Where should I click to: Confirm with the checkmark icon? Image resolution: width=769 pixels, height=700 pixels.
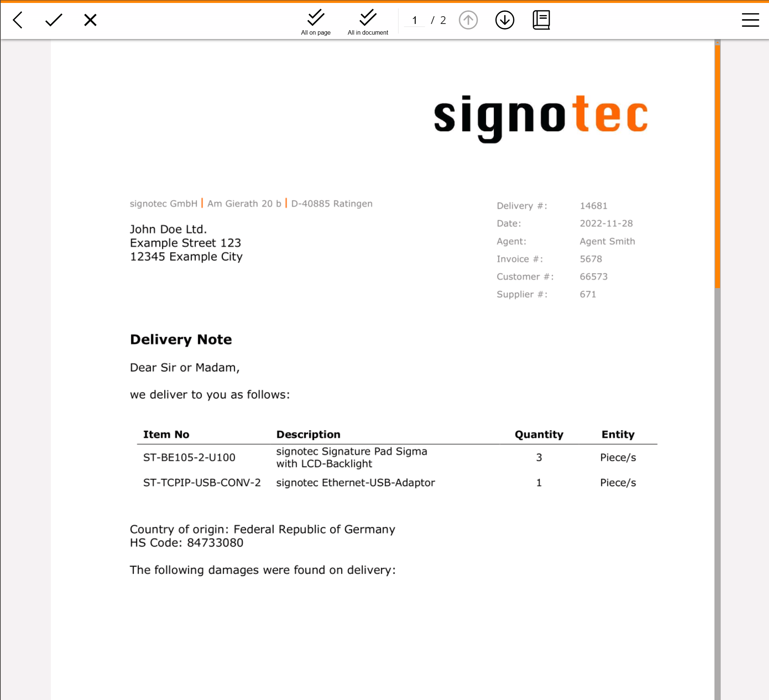[53, 20]
